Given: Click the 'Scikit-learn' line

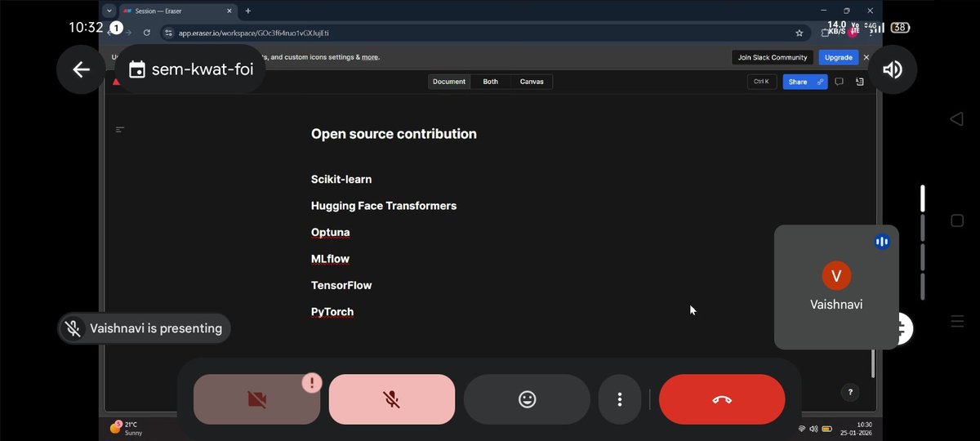Looking at the screenshot, I should [x=341, y=180].
